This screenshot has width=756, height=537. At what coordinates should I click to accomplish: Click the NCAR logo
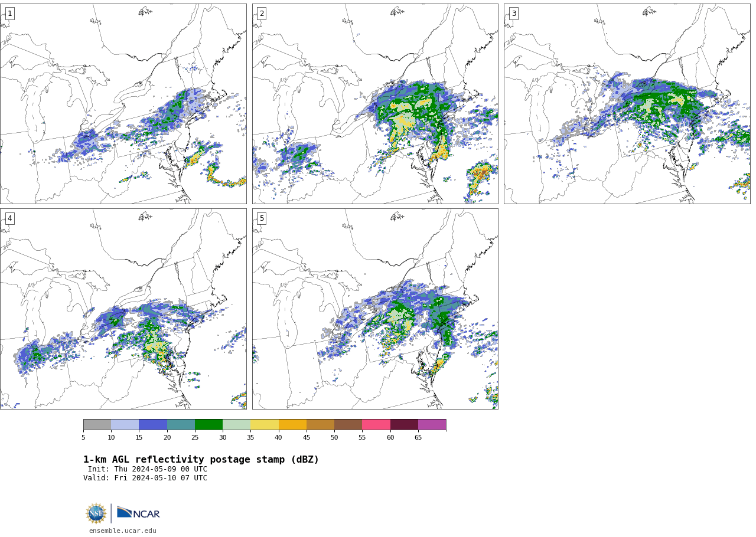138,513
